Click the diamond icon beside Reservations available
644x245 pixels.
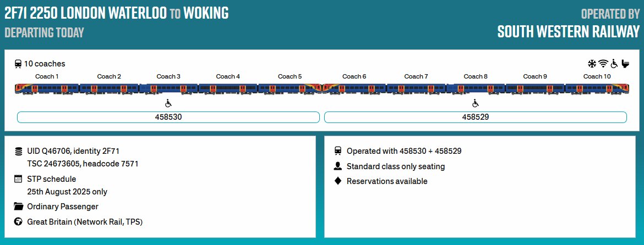pos(337,181)
